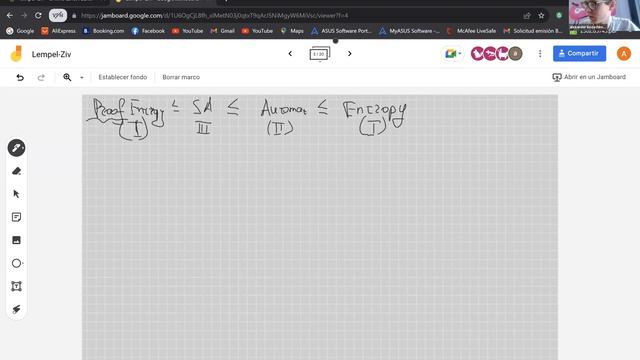The height and width of the screenshot is (360, 640).
Task: Open the McAfee LiveSafe bookmark
Action: 471,31
